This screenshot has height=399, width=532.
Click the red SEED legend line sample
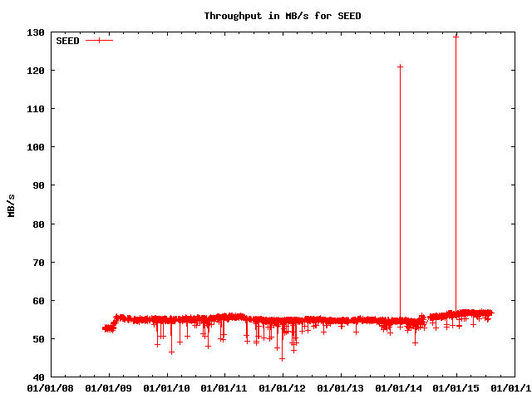[x=98, y=40]
